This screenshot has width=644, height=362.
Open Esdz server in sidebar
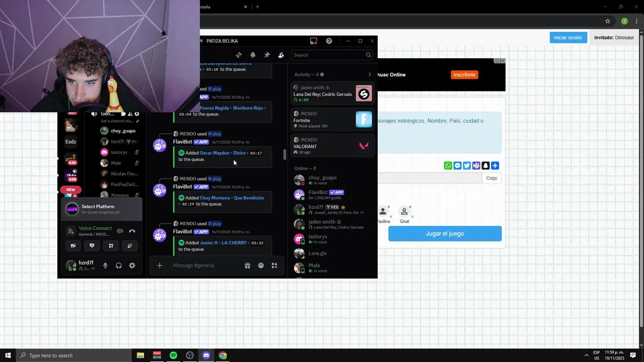click(71, 142)
